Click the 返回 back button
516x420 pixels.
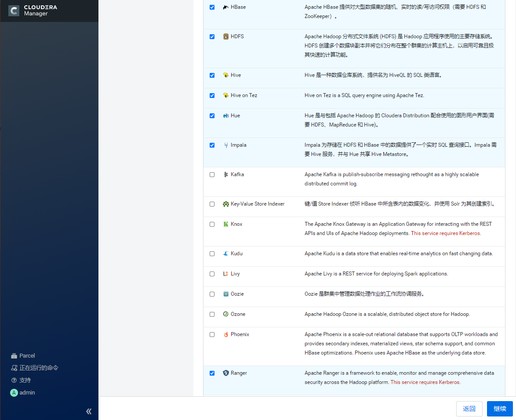(469, 409)
